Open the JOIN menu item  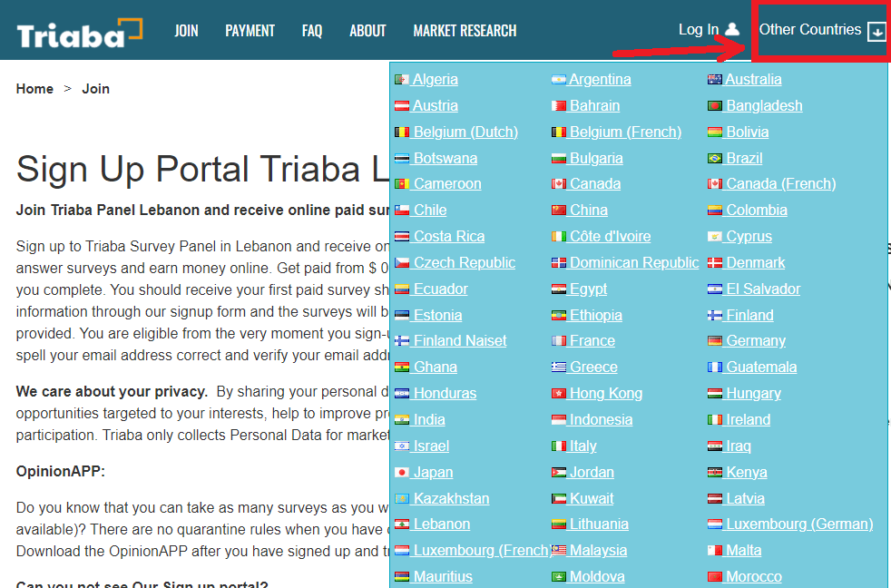pyautogui.click(x=186, y=31)
